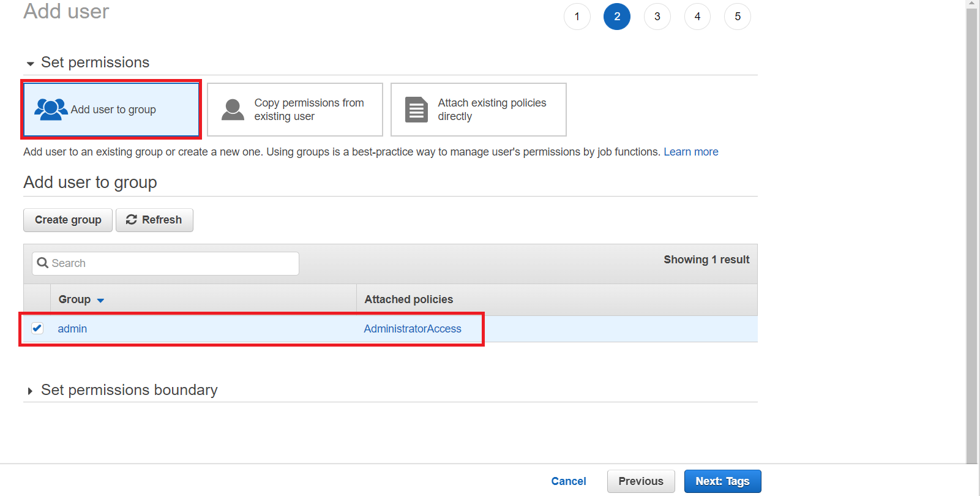This screenshot has width=980, height=496.
Task: Select the Add user to group option
Action: click(x=111, y=110)
